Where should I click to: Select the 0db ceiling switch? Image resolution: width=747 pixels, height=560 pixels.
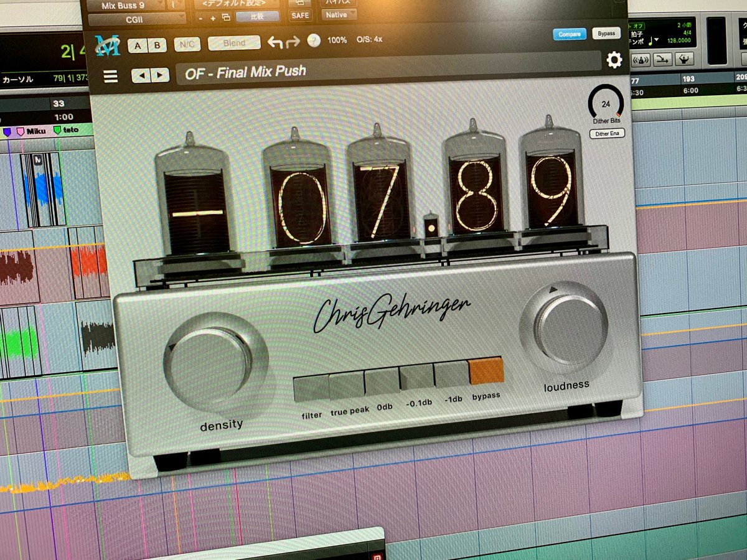pos(382,381)
